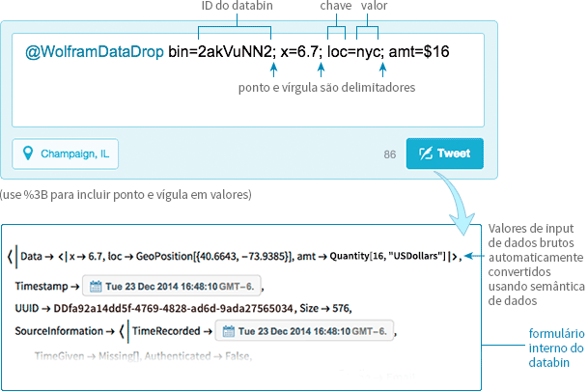Click the Tweet button
This screenshot has width=588, height=391.
coord(445,154)
